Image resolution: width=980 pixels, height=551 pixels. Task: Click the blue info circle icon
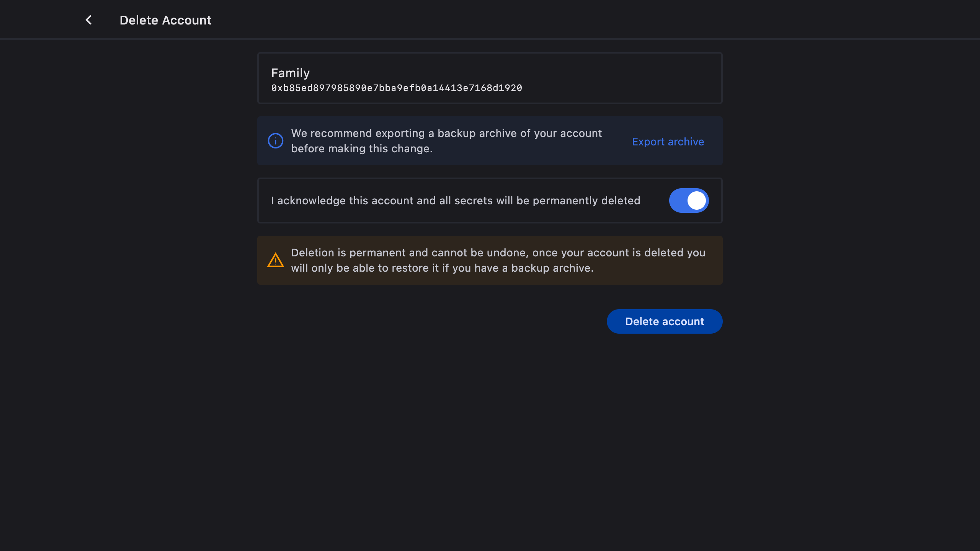coord(275,141)
